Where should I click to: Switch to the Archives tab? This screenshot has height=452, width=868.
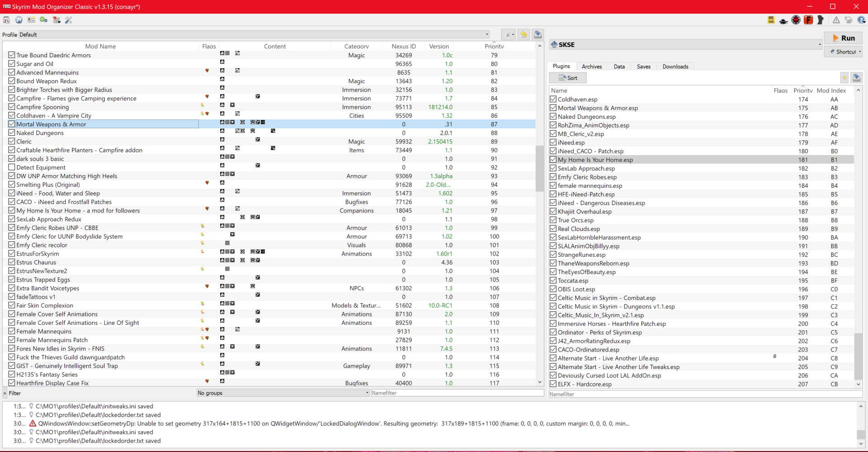(591, 67)
